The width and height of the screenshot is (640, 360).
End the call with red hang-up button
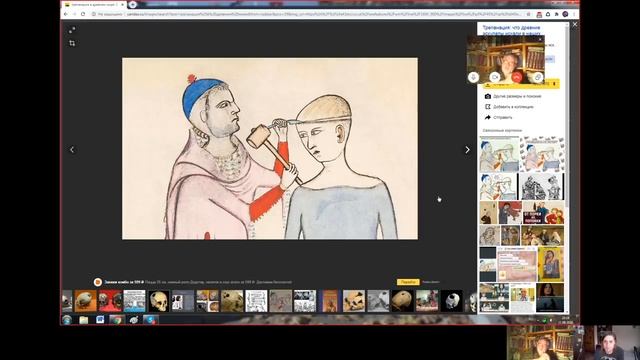[x=517, y=77]
